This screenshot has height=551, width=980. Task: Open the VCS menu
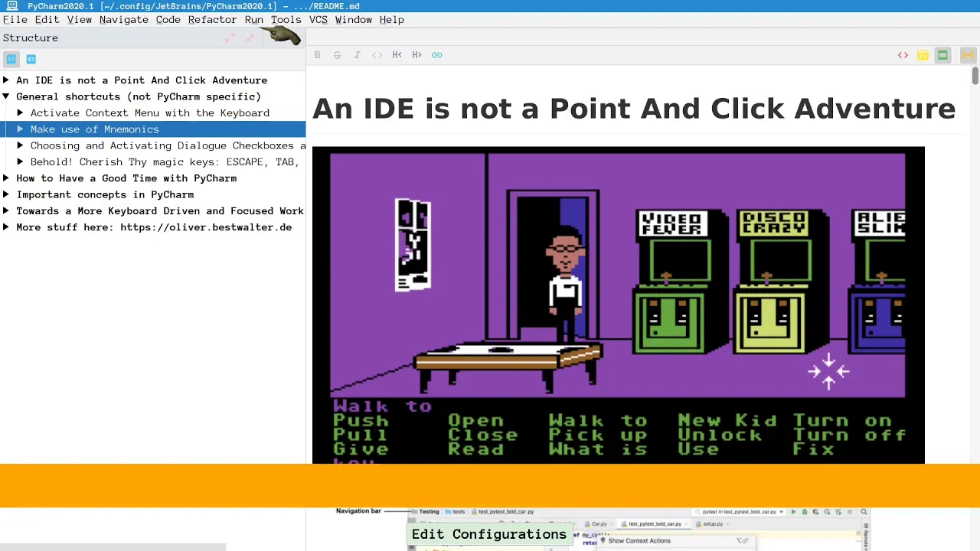[318, 20]
